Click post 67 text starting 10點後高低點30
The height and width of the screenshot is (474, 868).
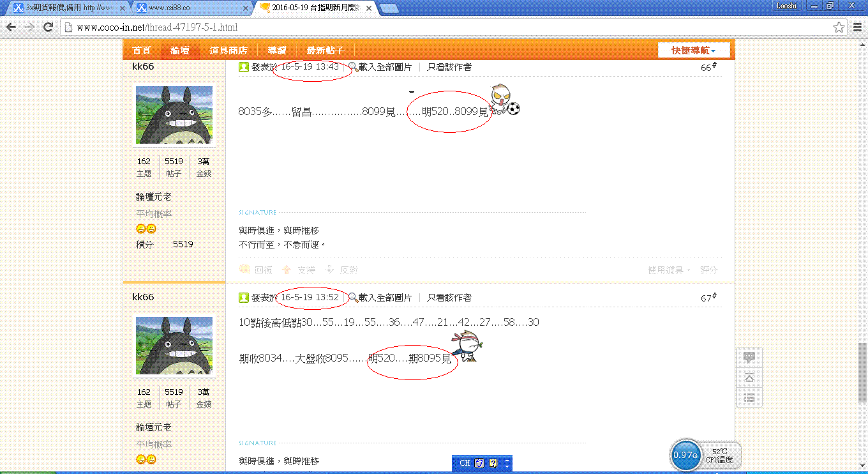(389, 322)
